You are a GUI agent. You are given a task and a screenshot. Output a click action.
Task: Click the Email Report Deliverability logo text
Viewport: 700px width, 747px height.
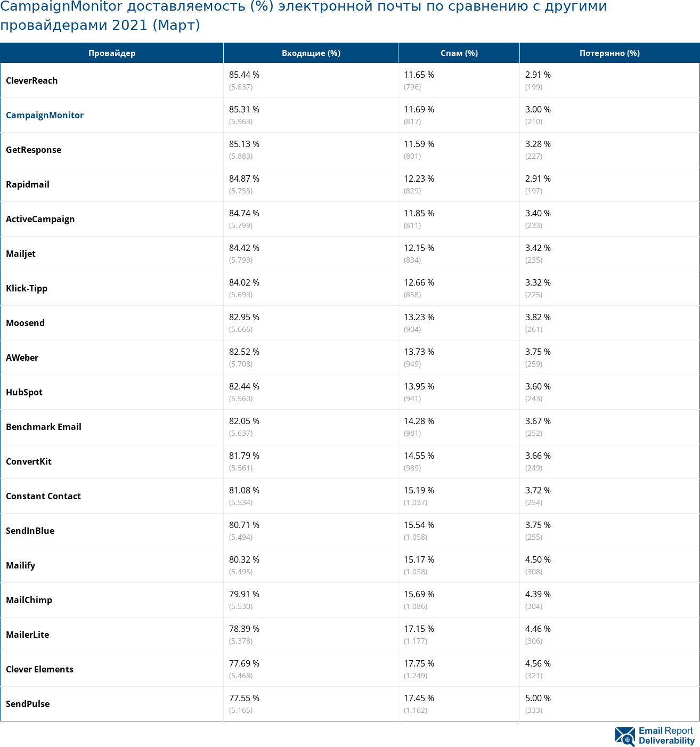[666, 736]
